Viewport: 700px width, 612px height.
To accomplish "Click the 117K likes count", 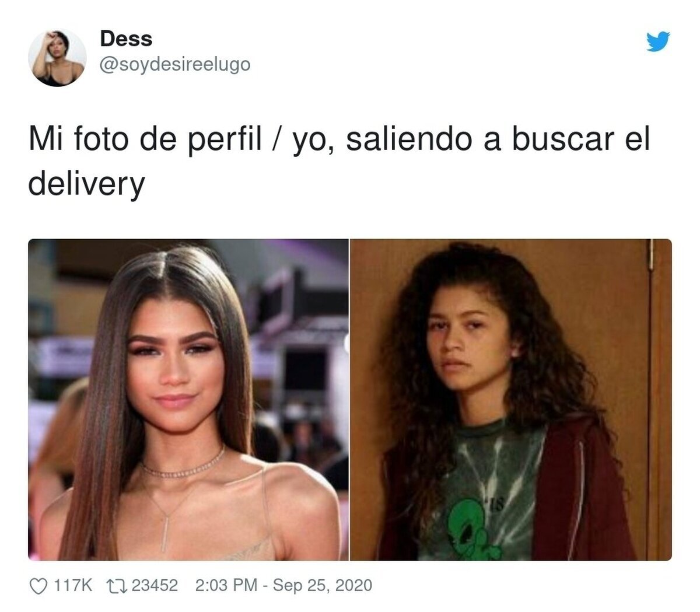I will pos(73,585).
